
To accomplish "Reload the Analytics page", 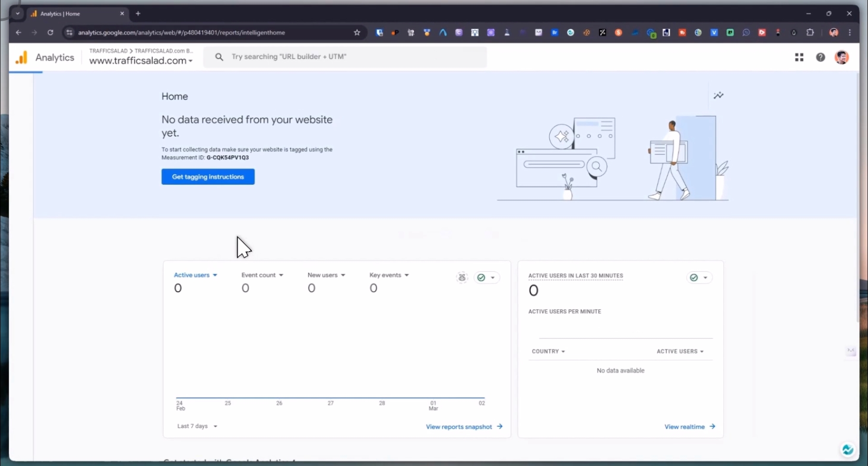I will pos(51,32).
